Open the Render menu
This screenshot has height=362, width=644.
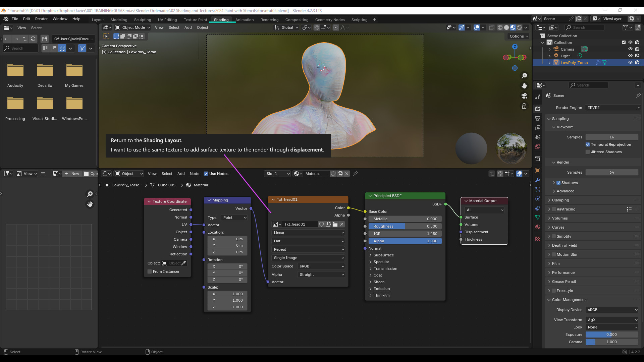[x=41, y=19]
